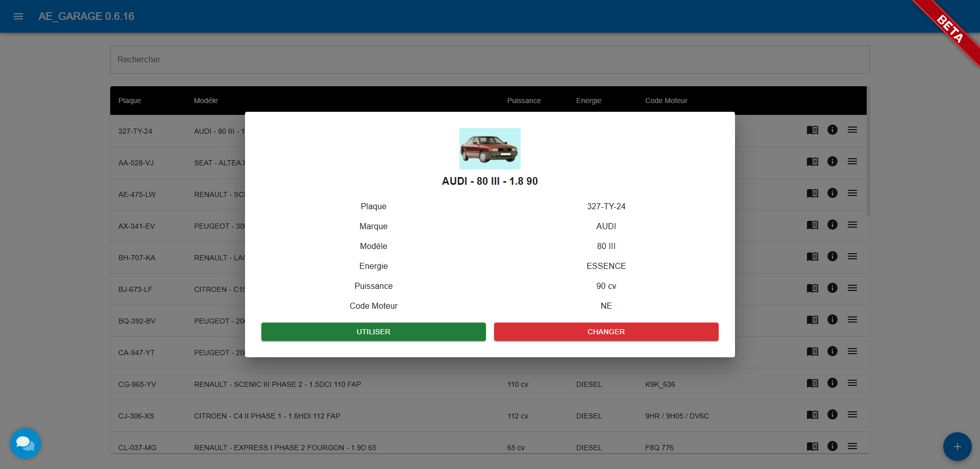This screenshot has width=980, height=469.
Task: Click engine code K9K_636
Action: click(660, 384)
